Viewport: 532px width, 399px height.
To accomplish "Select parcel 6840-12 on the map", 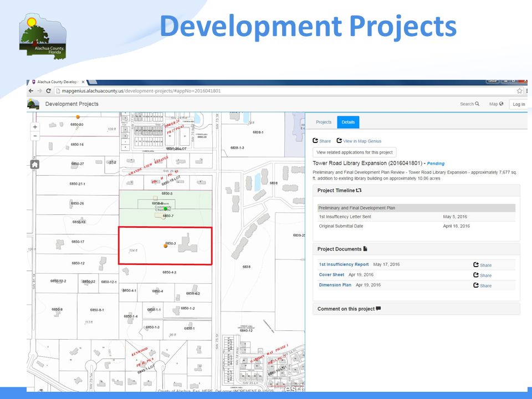I will (246, 330).
